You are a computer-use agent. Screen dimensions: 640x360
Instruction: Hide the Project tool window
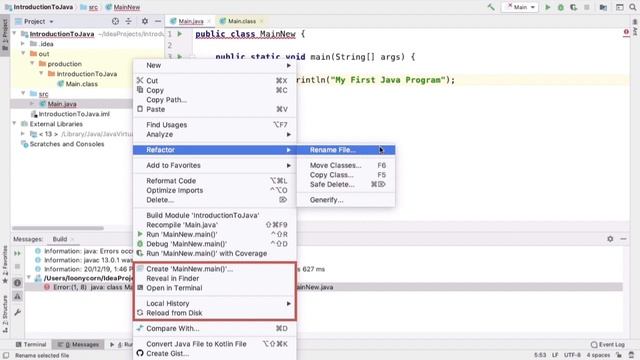158,21
